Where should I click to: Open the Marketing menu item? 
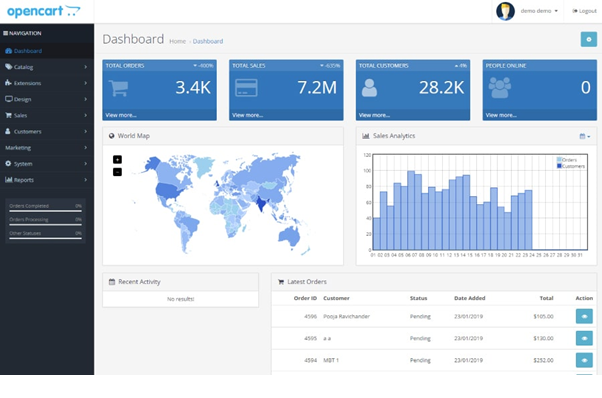[18, 148]
